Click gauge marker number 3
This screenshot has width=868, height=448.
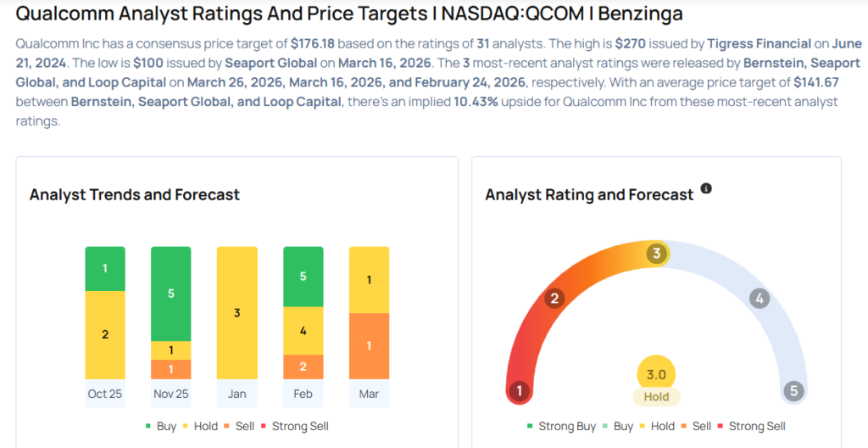pyautogui.click(x=656, y=254)
